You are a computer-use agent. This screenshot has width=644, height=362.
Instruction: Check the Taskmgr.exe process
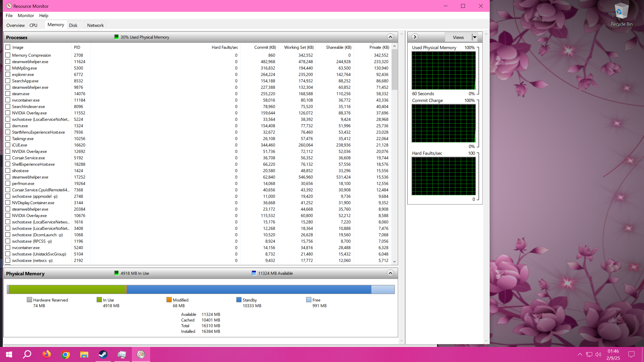8,138
